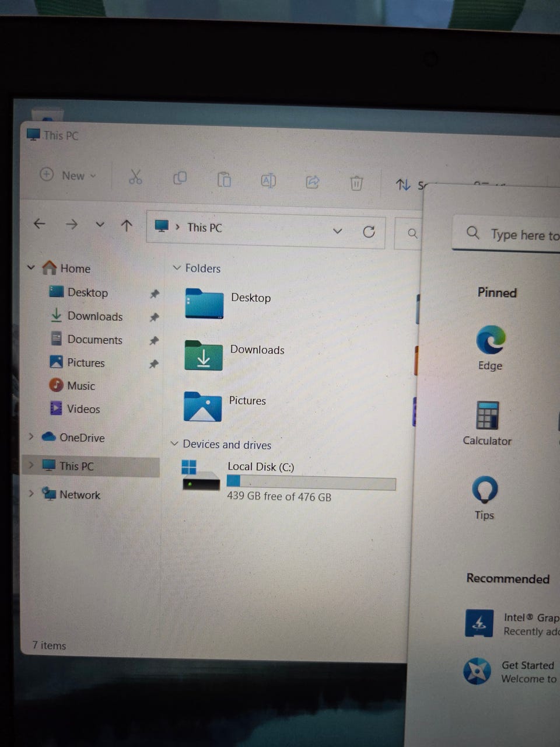Select OneDrive in navigation pane
This screenshot has width=560, height=747.
pos(73,437)
